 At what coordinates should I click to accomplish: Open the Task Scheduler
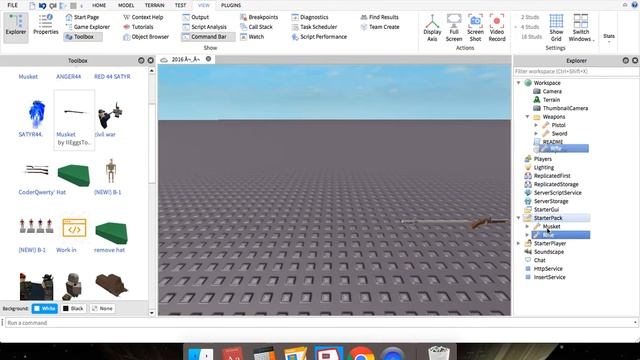pyautogui.click(x=314, y=27)
